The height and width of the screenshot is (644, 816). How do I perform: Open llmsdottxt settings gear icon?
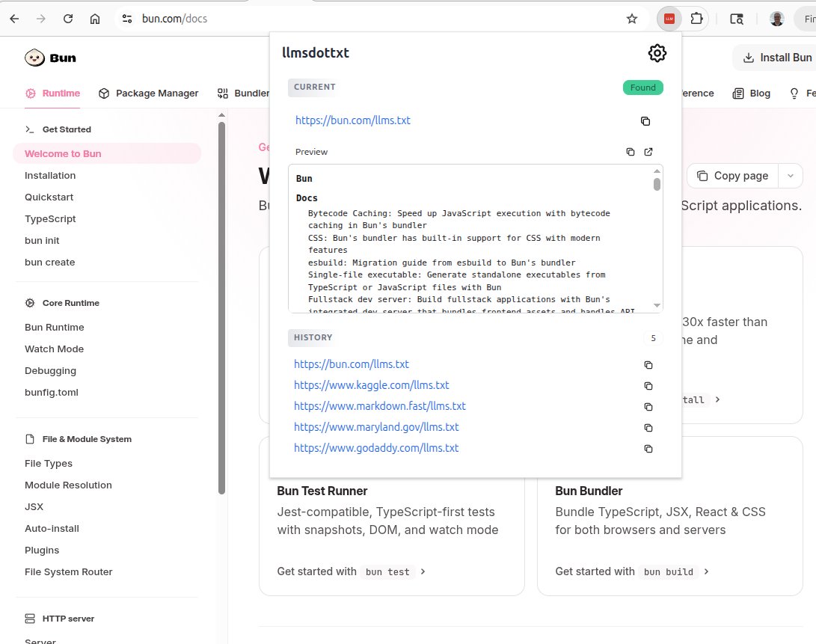point(657,53)
